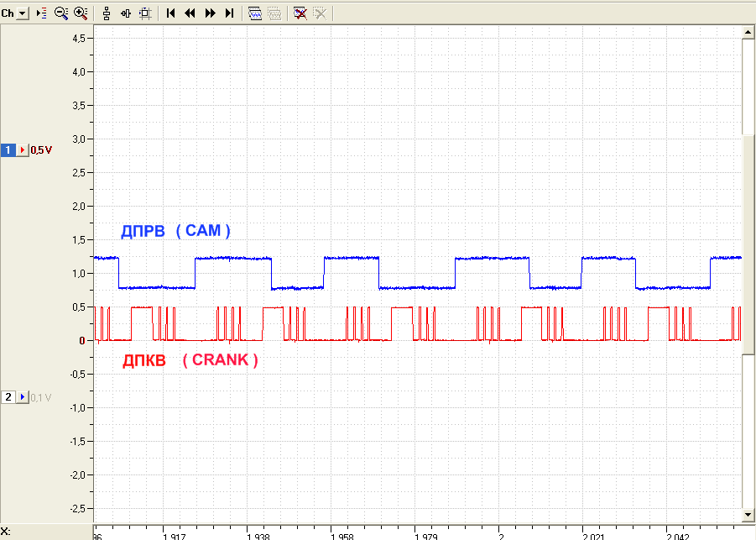Click the red 0 value on the voltage axis
This screenshot has width=756, height=540.
(82, 341)
